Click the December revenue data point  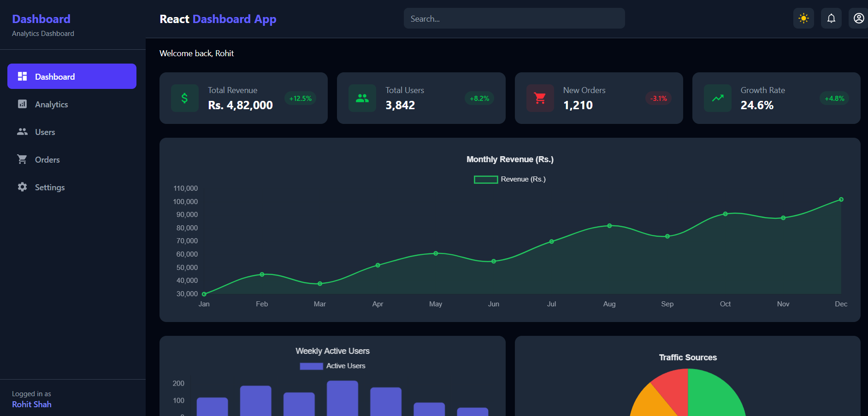(x=841, y=199)
